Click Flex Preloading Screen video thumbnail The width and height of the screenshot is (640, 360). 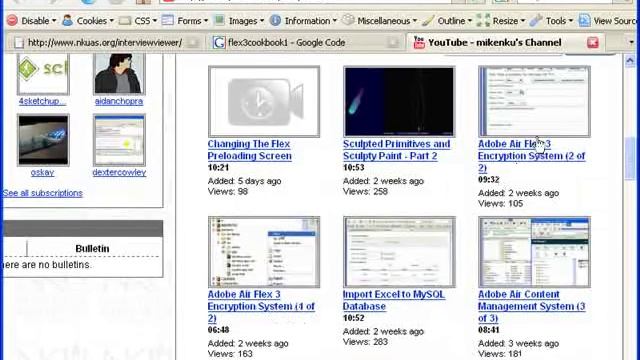pyautogui.click(x=264, y=102)
